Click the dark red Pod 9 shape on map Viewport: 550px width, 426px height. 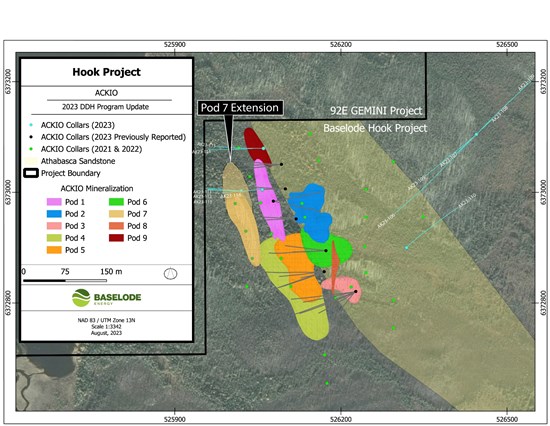[x=256, y=144]
